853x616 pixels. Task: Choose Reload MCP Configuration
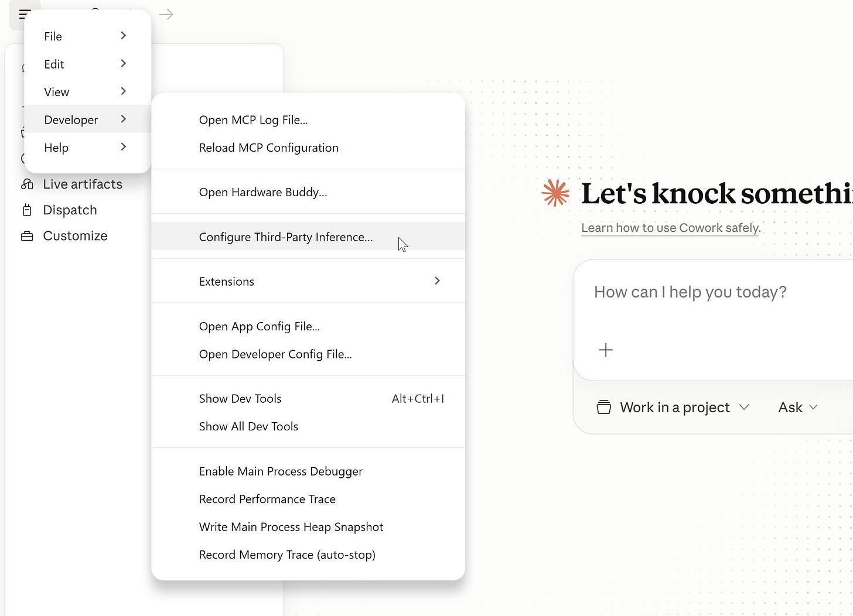[268, 148]
